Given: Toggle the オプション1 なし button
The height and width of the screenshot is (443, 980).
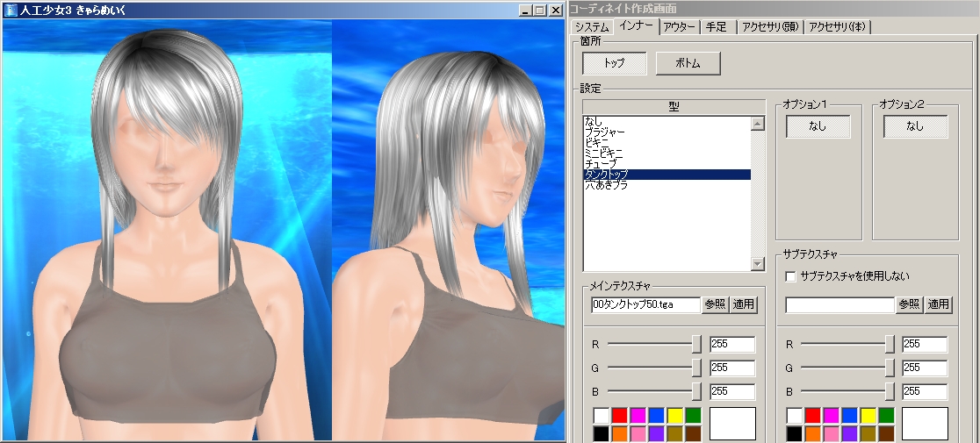Looking at the screenshot, I should (818, 126).
